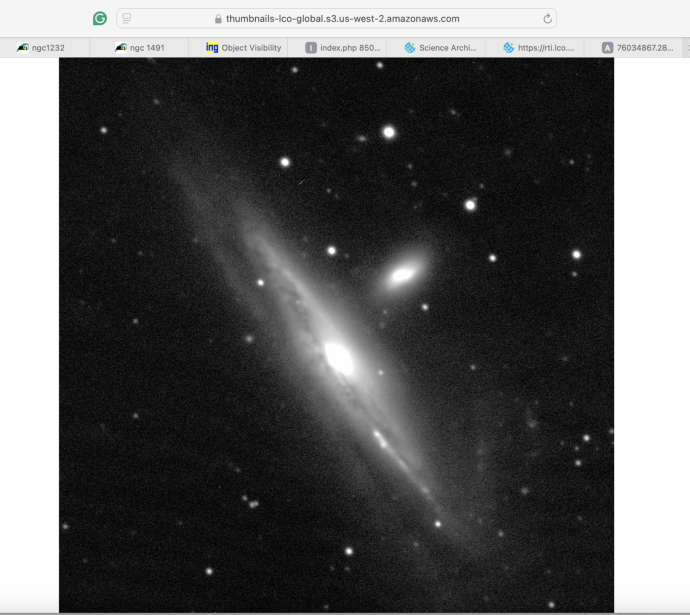This screenshot has height=615, width=690.
Task: Open the Object Visibility tab
Action: click(x=238, y=48)
